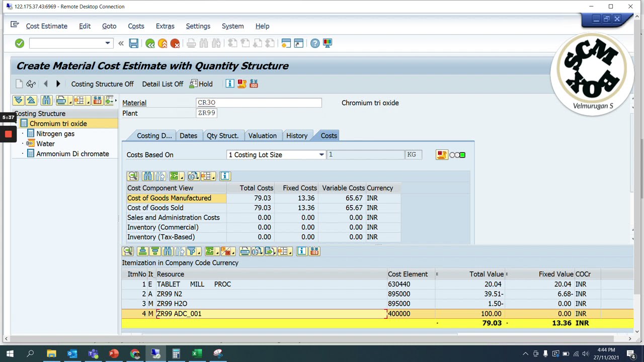Open the command field dropdown arrow
644x362 pixels.
(x=108, y=43)
